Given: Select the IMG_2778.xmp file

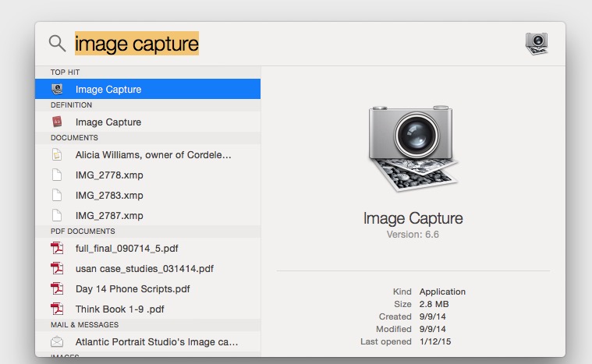Looking at the screenshot, I should click(x=147, y=175).
